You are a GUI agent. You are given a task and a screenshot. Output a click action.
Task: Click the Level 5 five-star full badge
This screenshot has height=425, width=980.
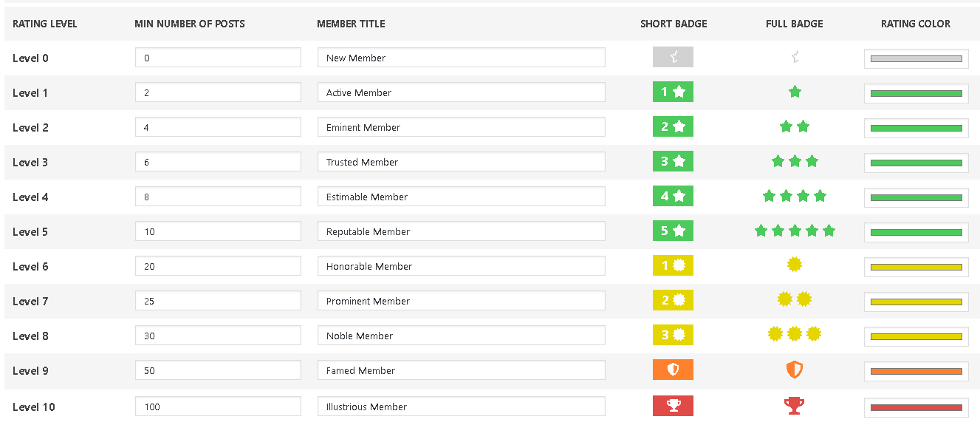point(795,231)
